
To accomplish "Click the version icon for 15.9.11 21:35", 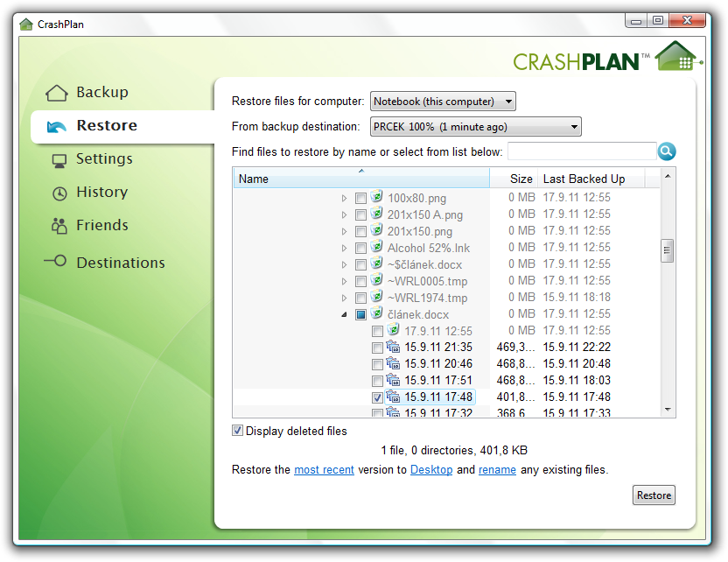I will (x=393, y=347).
